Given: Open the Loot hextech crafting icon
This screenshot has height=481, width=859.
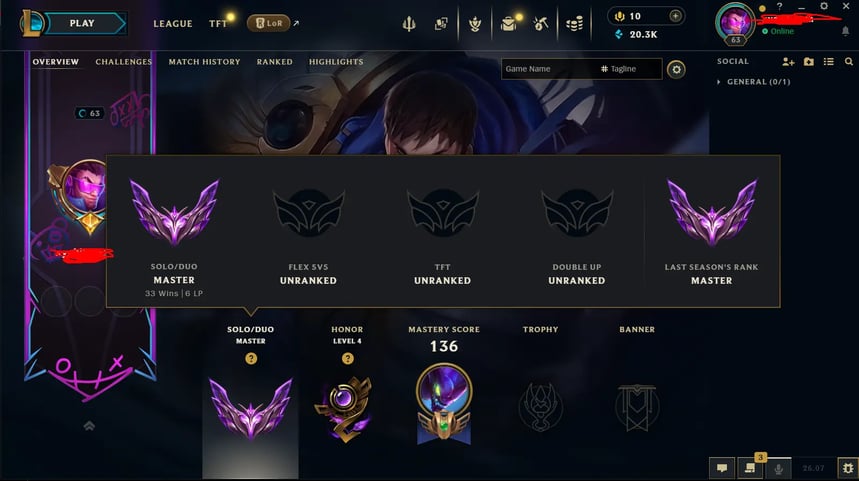Looking at the screenshot, I should pos(541,24).
